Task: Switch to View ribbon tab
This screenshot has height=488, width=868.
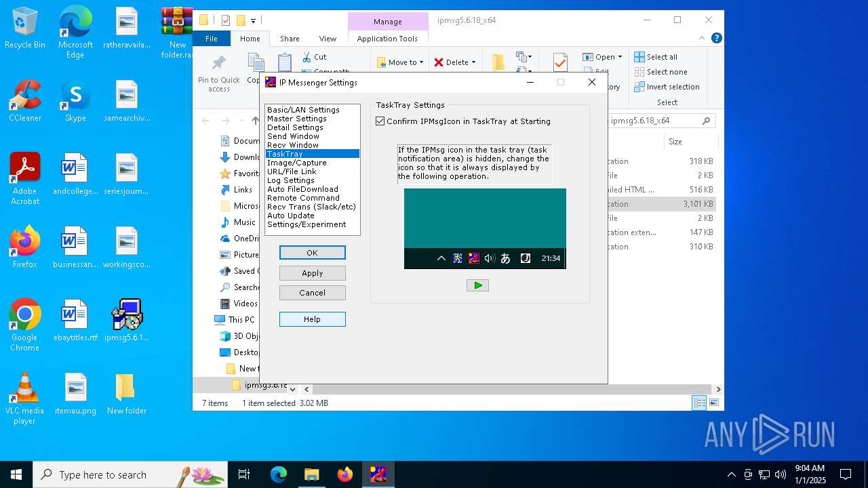Action: coord(328,39)
